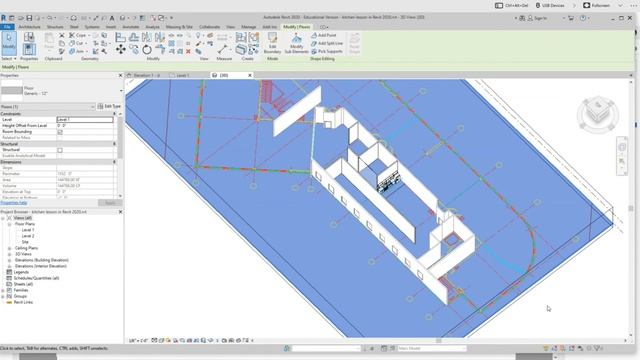Click the Add Split Line tool
The image size is (640, 360).
click(327, 43)
